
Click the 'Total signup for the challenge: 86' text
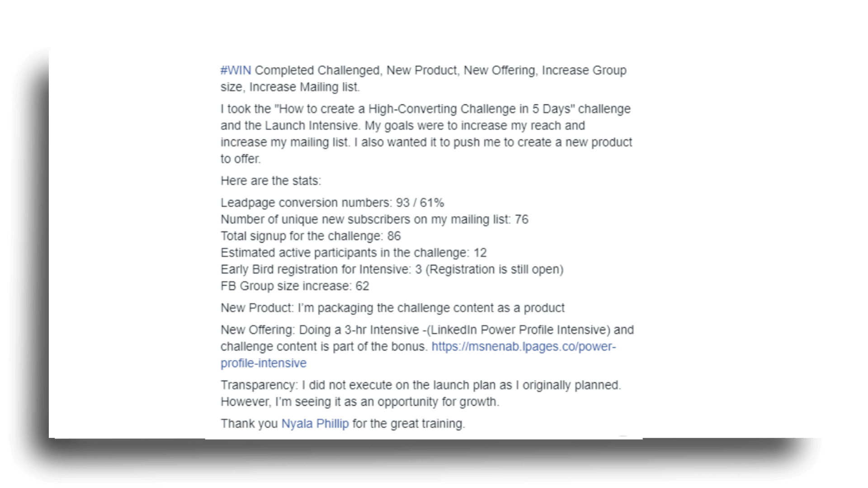[x=311, y=236]
